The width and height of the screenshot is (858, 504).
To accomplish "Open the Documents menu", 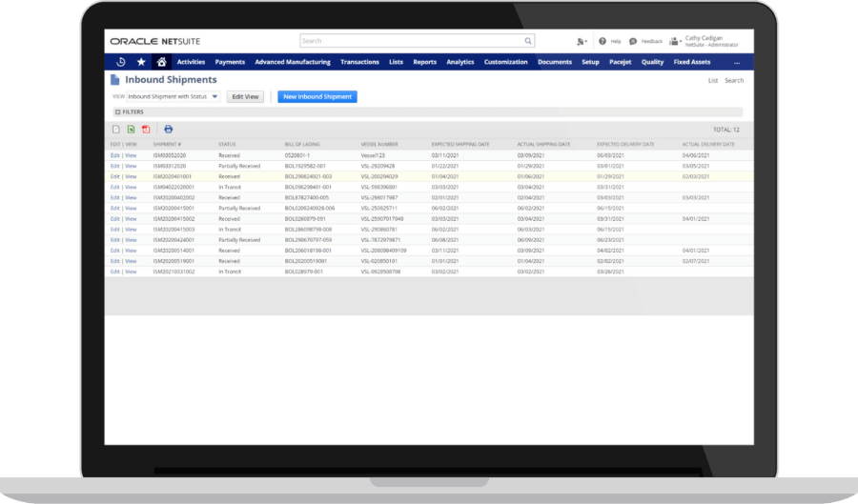I will [555, 62].
